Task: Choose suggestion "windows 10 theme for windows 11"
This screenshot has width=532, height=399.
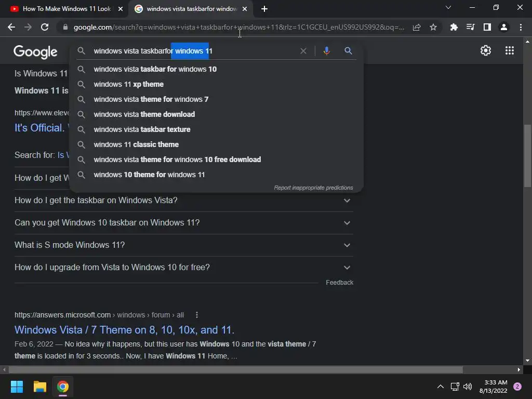Action: [216, 175]
